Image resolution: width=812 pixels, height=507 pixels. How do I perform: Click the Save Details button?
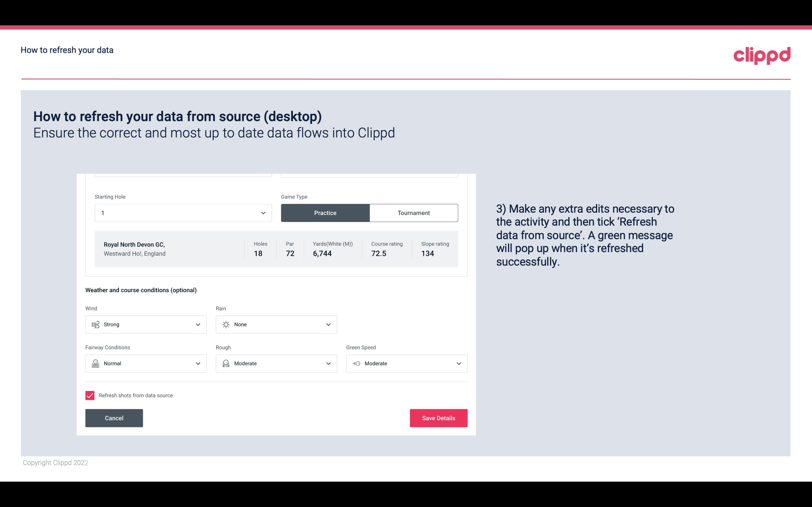(x=438, y=418)
